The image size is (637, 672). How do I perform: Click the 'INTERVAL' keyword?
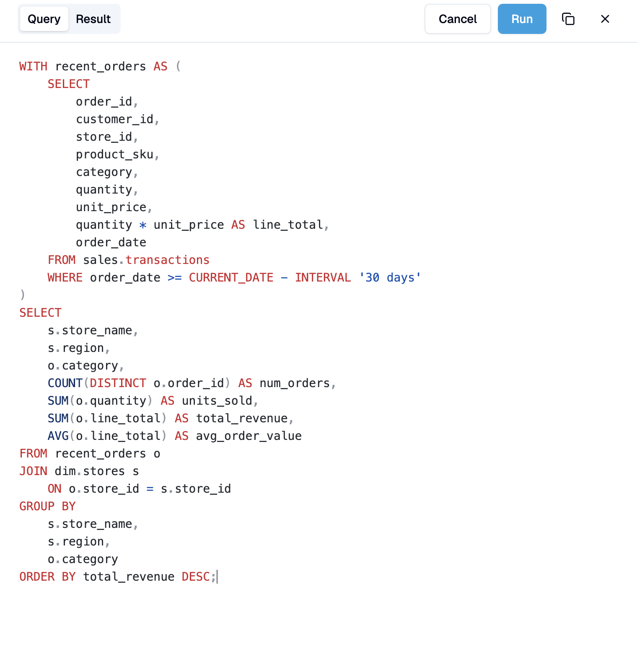323,278
